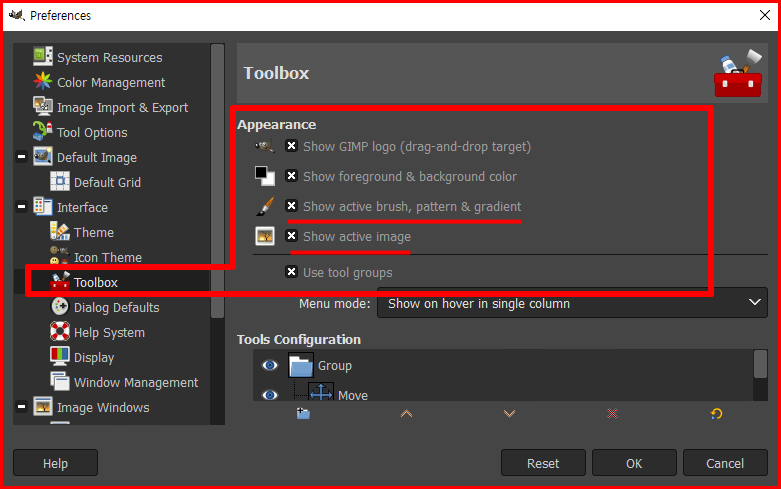Open Tool Options preferences page

point(92,132)
